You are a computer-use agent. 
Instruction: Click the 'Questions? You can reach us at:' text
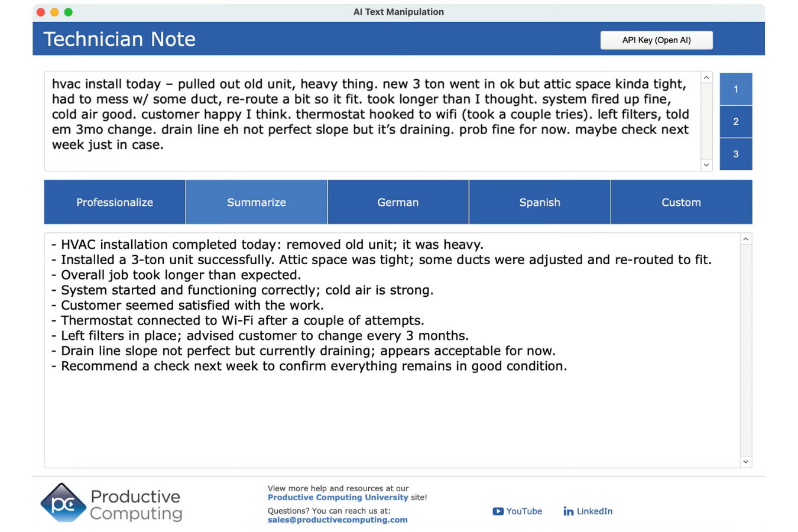(329, 511)
